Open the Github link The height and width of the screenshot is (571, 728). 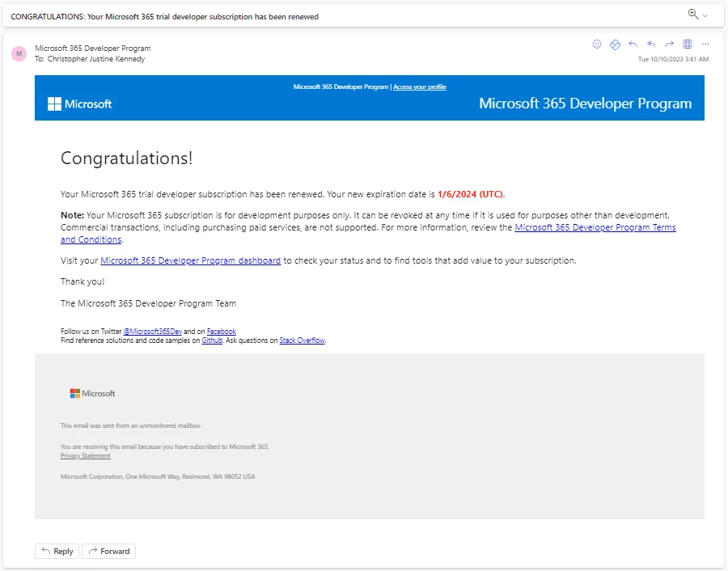[212, 340]
